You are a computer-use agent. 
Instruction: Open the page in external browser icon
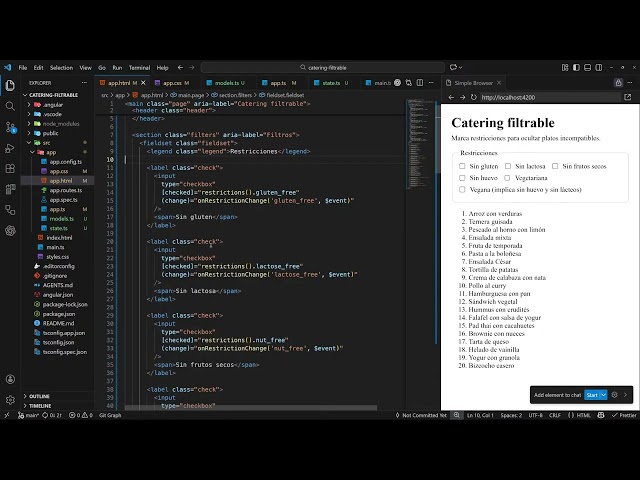(627, 97)
